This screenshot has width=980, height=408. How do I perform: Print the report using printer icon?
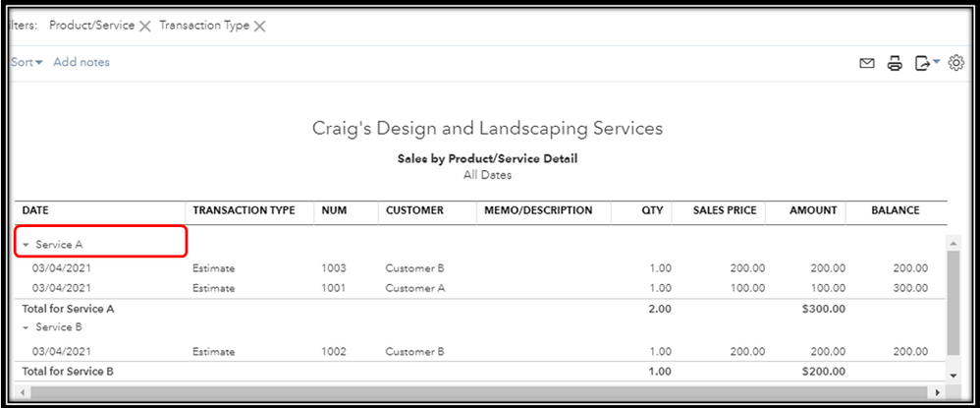[895, 63]
